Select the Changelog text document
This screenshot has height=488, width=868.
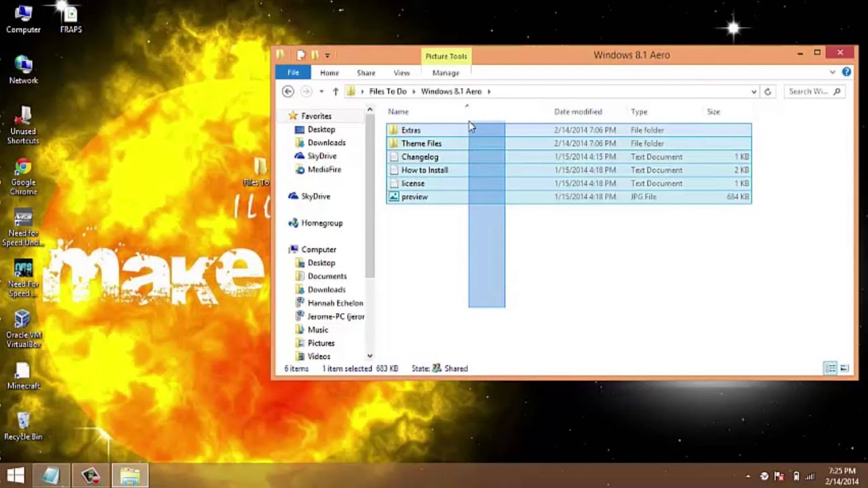[568, 157]
